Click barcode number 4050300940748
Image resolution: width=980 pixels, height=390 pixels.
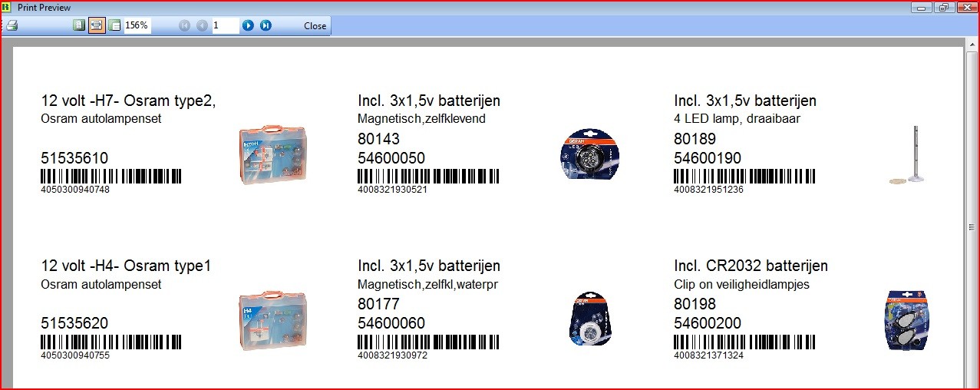tap(75, 190)
